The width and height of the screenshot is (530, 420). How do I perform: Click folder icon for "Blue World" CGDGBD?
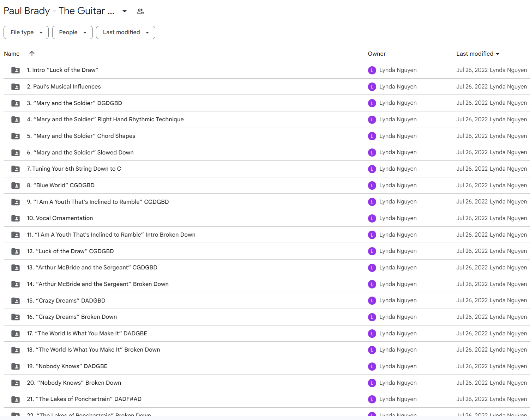point(16,185)
